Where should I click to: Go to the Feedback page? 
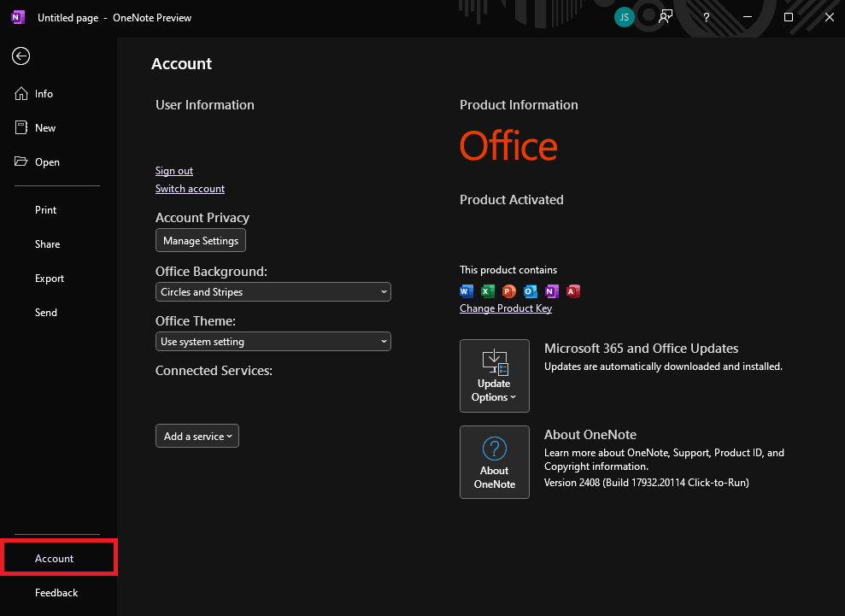coord(56,593)
